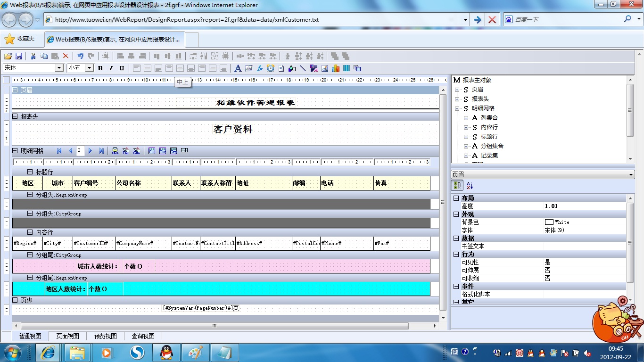Switch to the 页面视图 tab

[x=67, y=336]
